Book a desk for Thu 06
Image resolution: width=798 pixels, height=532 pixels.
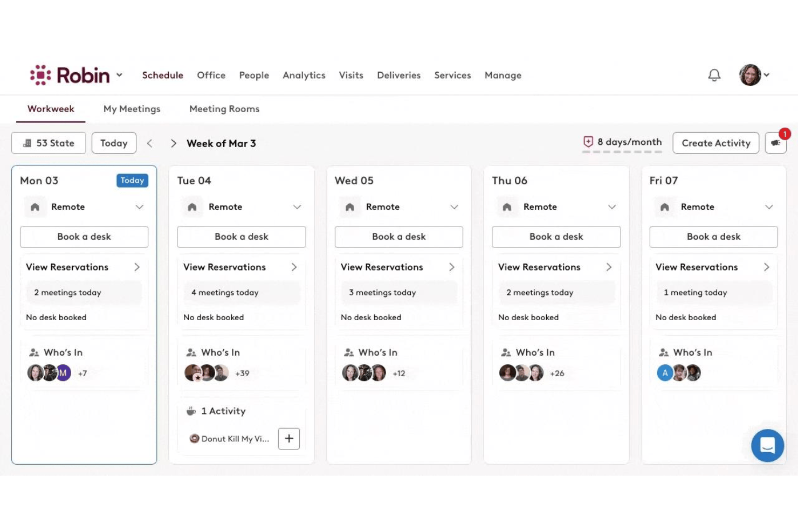point(556,237)
